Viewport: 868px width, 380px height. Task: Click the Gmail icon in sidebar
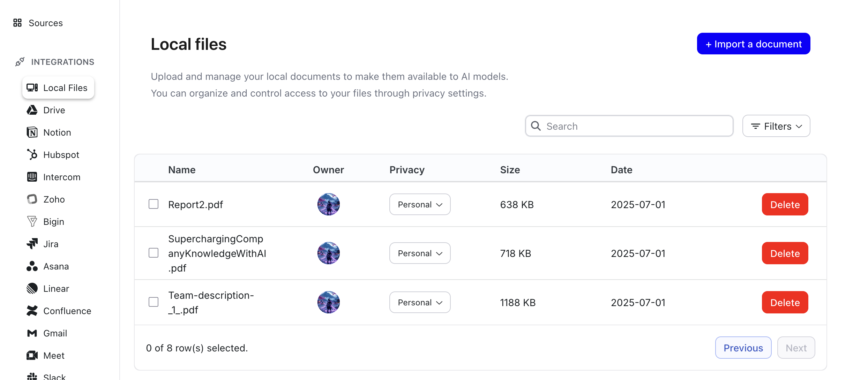32,333
